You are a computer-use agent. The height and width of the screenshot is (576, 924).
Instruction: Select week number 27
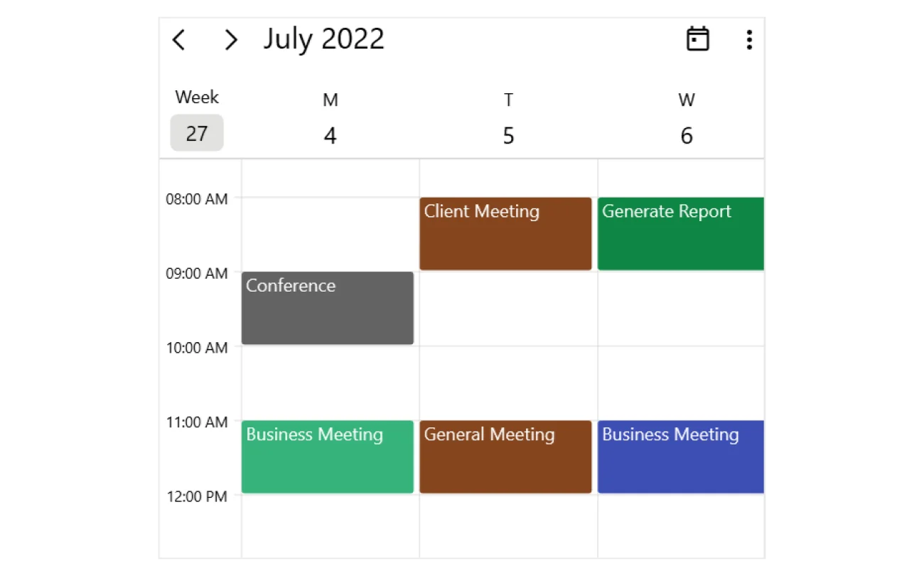[x=196, y=132]
